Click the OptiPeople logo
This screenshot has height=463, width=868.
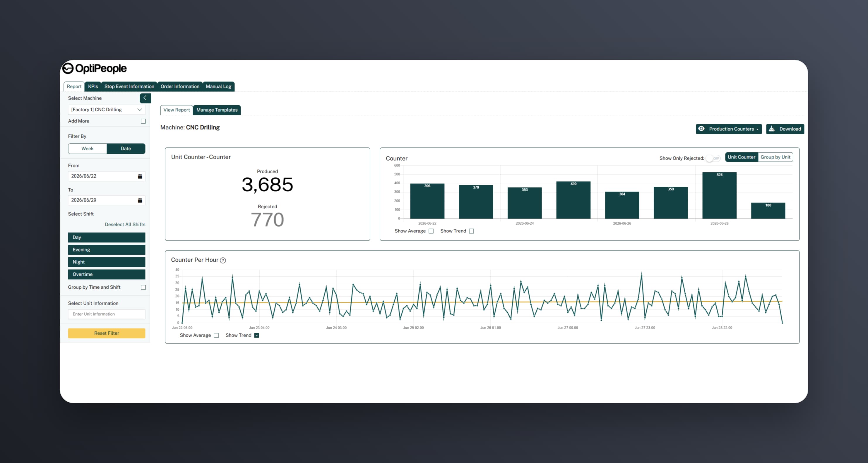pos(95,69)
